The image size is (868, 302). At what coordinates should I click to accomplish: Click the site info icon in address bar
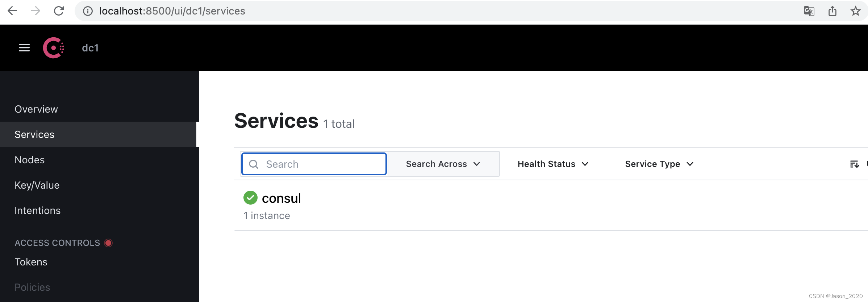(88, 11)
